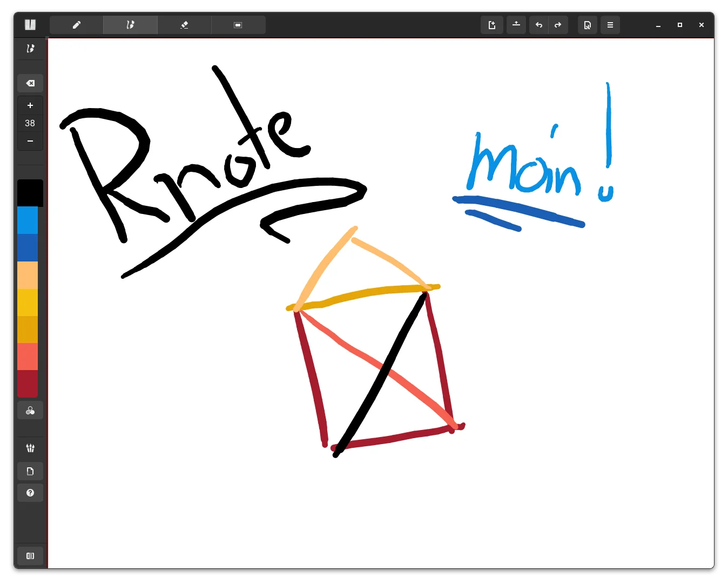
Task: Pick the amber orange color swatch
Action: (x=28, y=330)
